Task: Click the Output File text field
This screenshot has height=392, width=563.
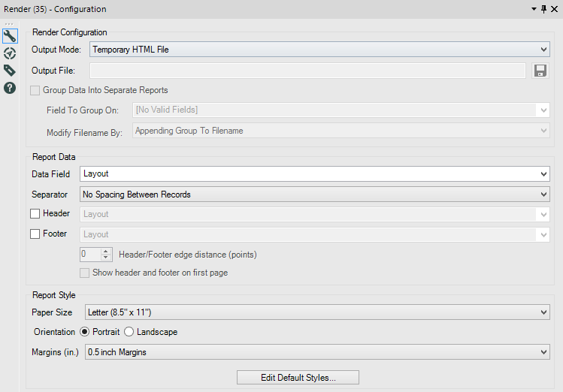Action: (x=307, y=71)
